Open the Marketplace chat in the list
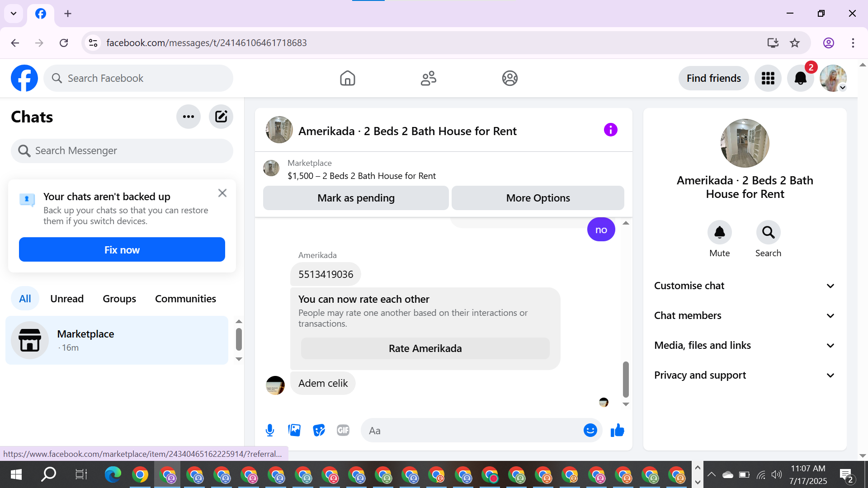This screenshot has height=488, width=868. click(x=117, y=340)
